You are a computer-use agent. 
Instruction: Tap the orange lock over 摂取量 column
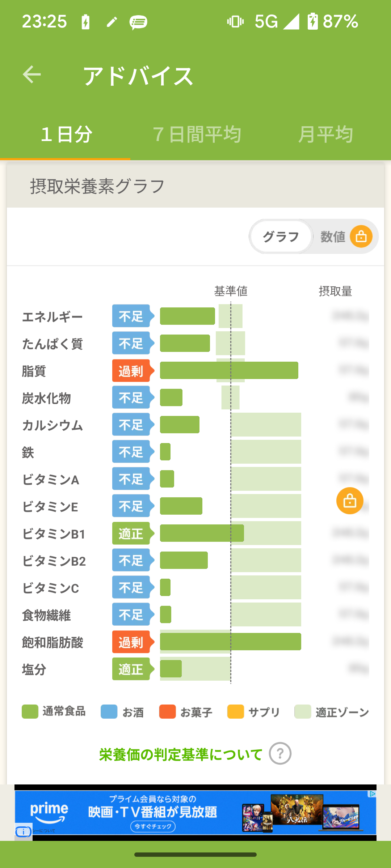pyautogui.click(x=350, y=501)
